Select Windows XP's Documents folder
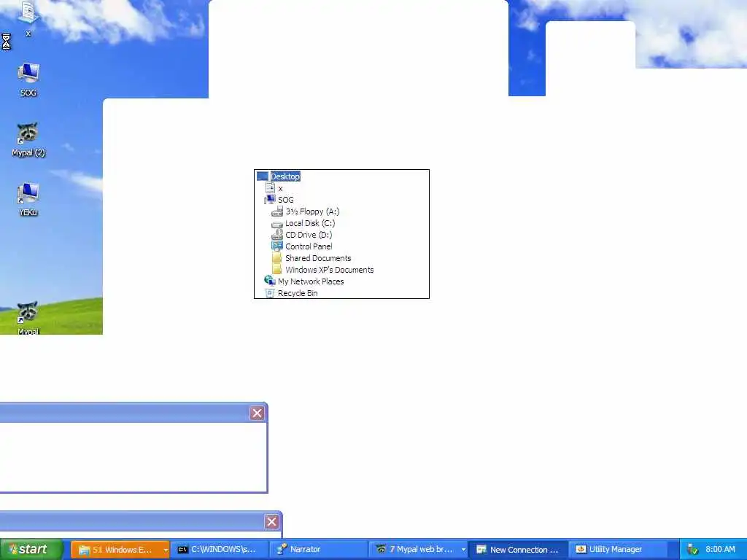747x560 pixels. pyautogui.click(x=330, y=270)
